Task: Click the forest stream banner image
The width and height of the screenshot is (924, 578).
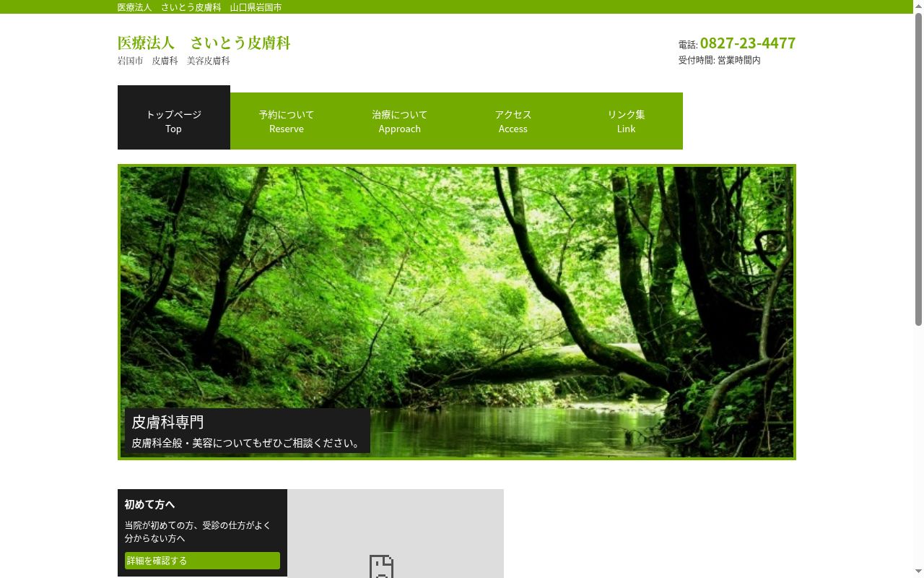Action: pos(457,312)
